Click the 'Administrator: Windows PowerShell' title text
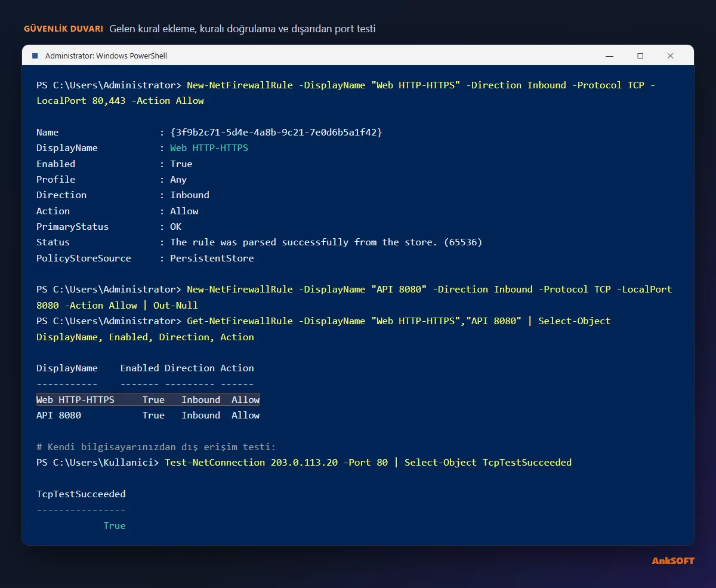This screenshot has width=716, height=588. [x=106, y=56]
